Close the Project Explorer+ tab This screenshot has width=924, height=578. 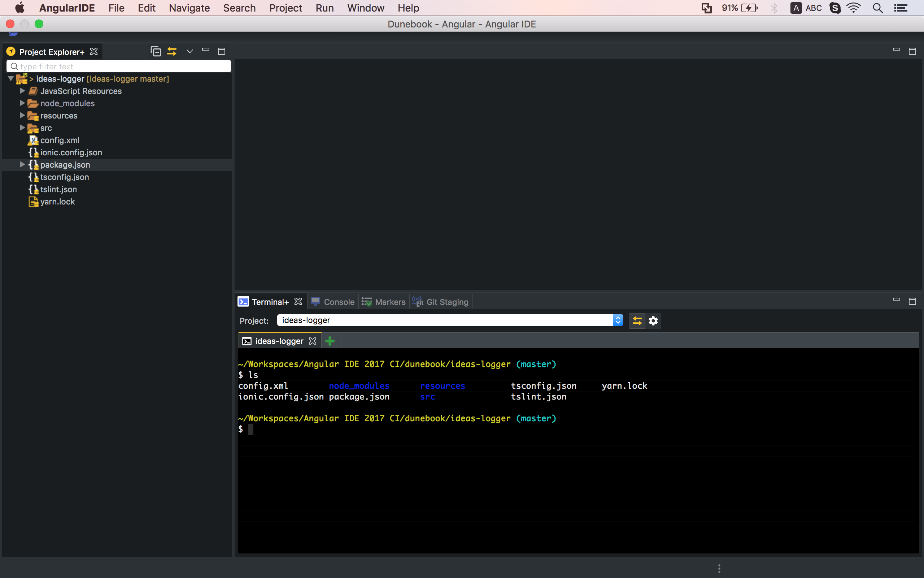point(93,52)
